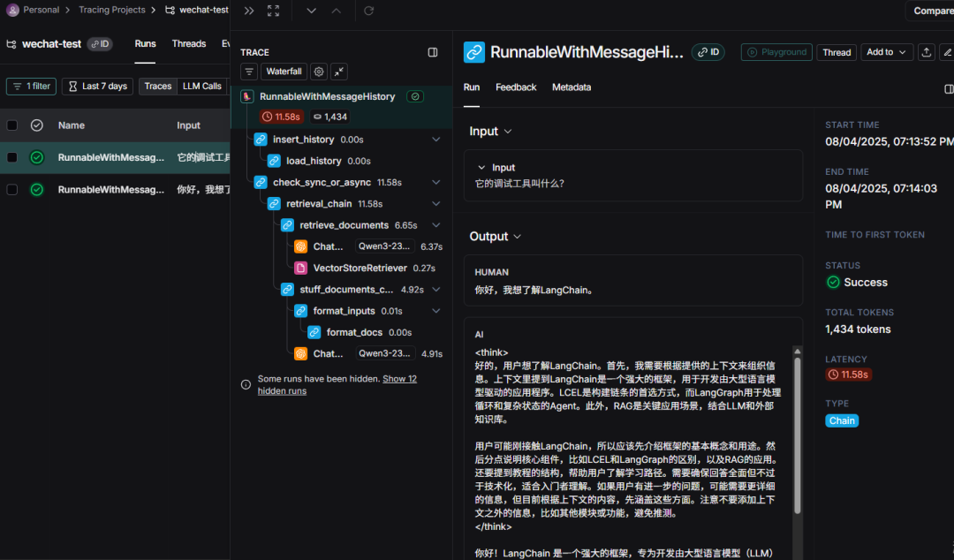Check the first run row checkbox
Image resolution: width=954 pixels, height=560 pixels.
12,157
